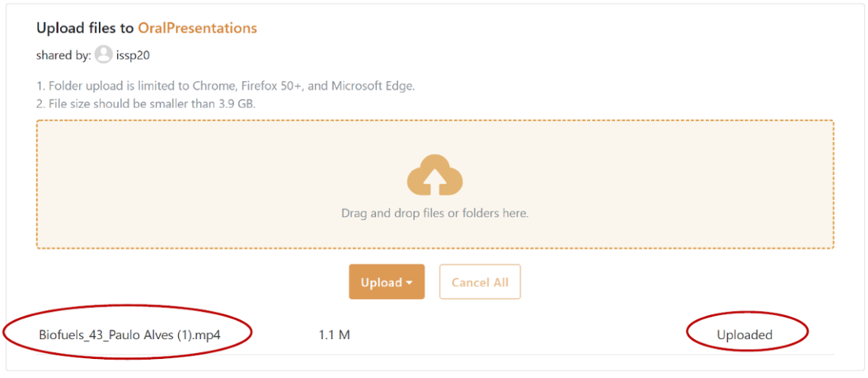Click the 1.1 M file size
Image resolution: width=868 pixels, height=378 pixels.
tap(334, 335)
